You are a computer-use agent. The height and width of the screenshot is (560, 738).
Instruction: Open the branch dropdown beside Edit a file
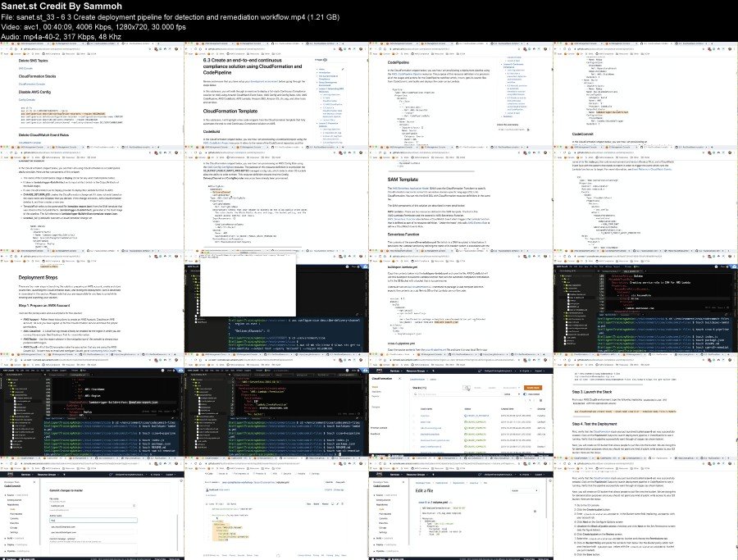(524, 490)
